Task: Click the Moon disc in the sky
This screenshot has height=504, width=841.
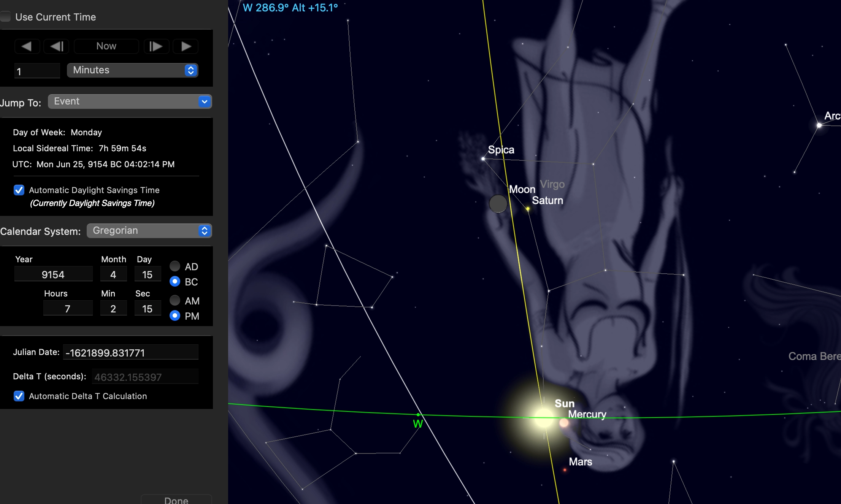Action: pos(498,204)
